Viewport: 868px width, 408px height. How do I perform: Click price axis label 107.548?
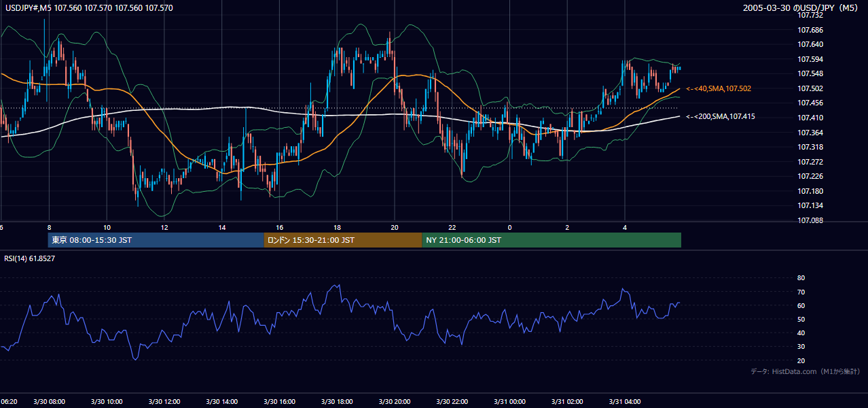tap(810, 73)
